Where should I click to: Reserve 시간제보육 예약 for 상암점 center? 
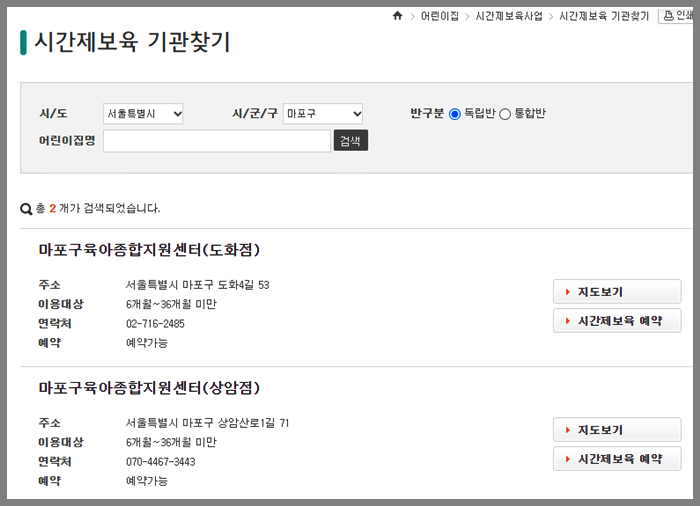(617, 459)
